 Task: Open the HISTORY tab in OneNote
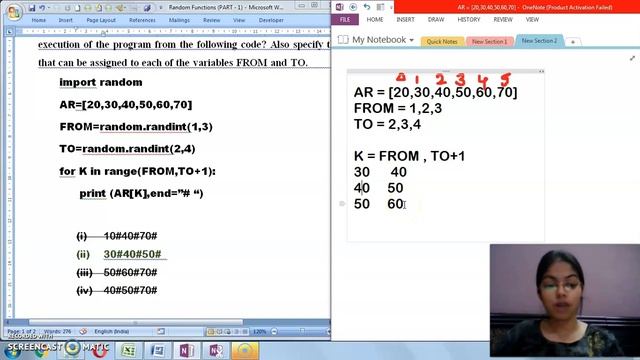click(469, 20)
